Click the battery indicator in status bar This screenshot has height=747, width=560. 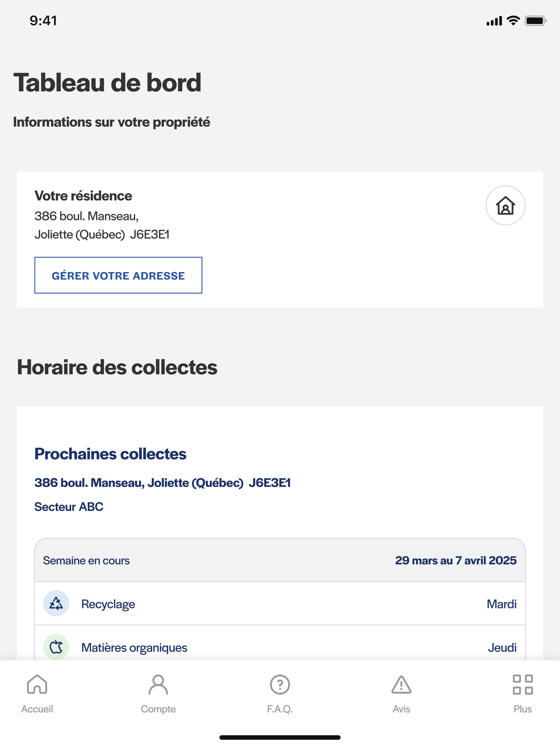point(535,21)
